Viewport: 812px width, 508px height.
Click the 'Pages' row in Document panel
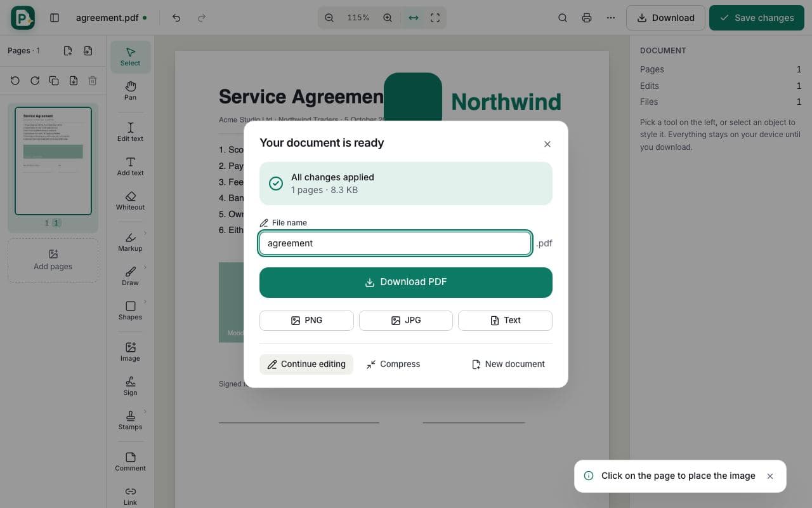(721, 69)
